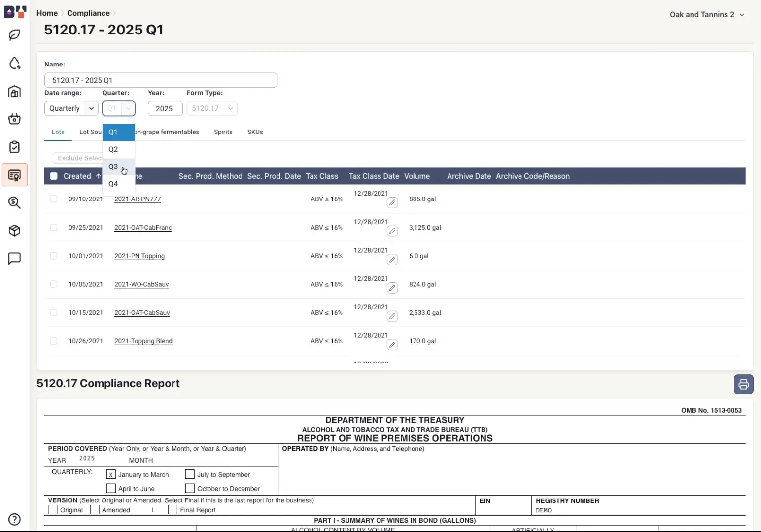Sort by the Archive Date header

click(469, 176)
